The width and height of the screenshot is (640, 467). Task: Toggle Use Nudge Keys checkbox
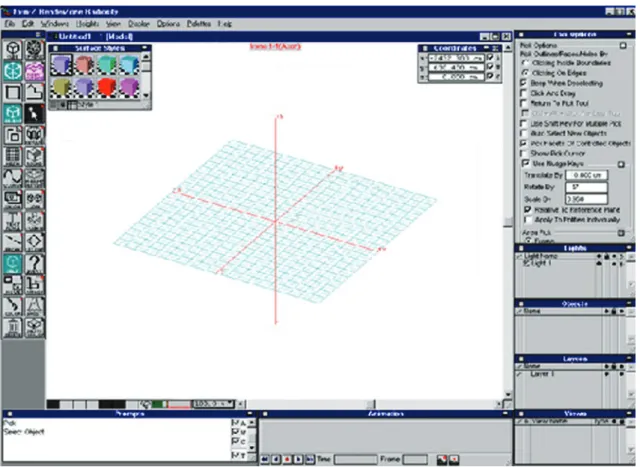526,163
